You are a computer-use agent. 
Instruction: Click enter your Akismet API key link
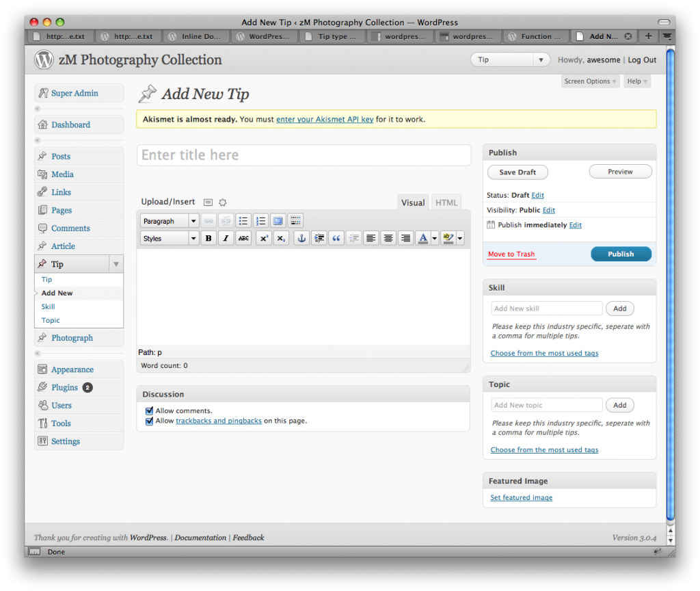point(325,119)
